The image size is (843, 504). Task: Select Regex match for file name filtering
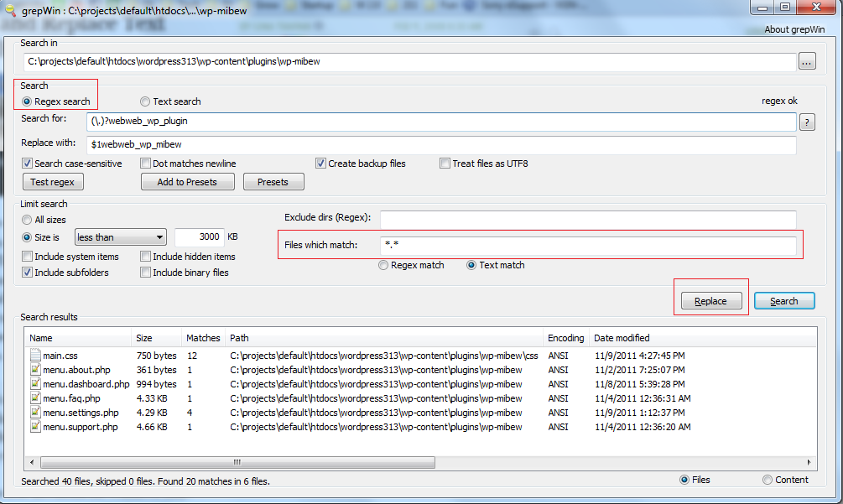pyautogui.click(x=383, y=265)
